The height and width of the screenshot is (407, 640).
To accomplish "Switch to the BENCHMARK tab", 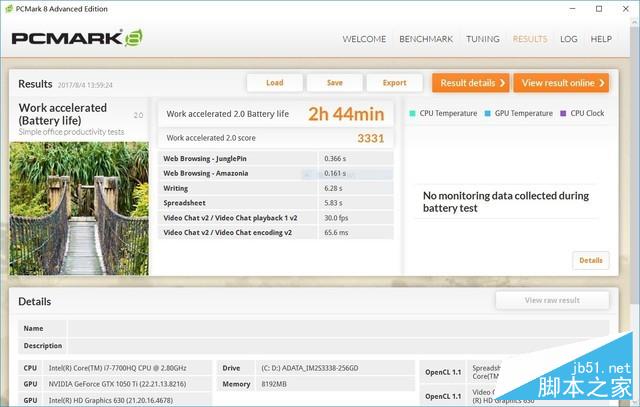I will (426, 39).
